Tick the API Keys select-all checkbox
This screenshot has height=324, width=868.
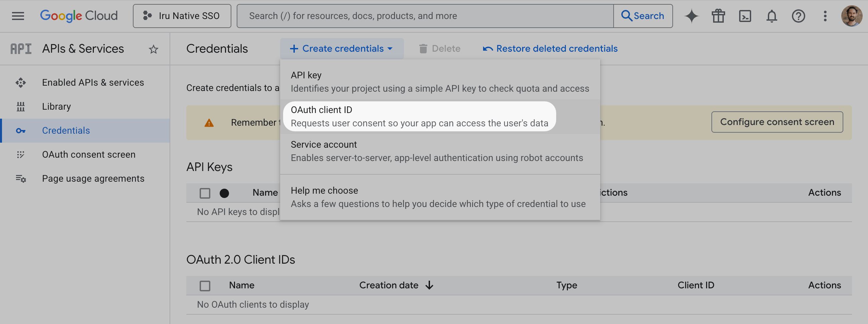click(205, 193)
